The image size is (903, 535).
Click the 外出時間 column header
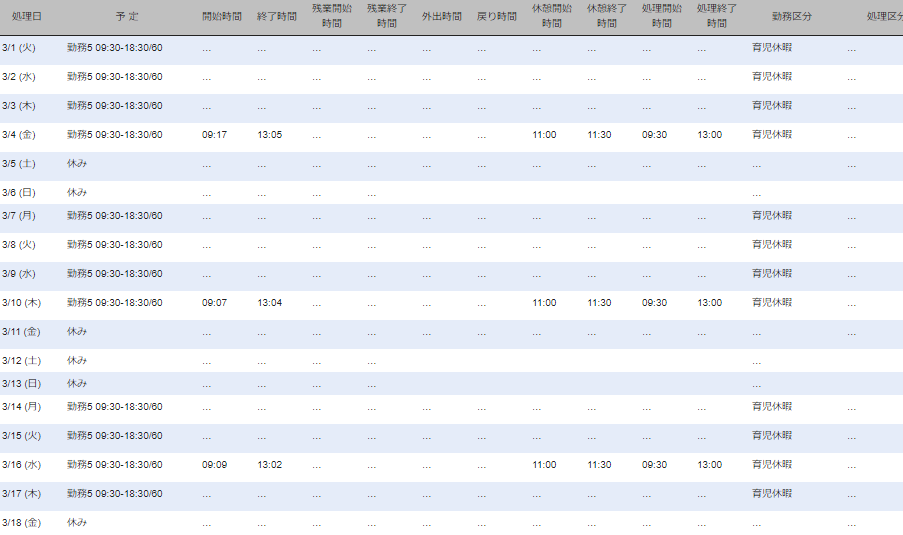pos(441,17)
